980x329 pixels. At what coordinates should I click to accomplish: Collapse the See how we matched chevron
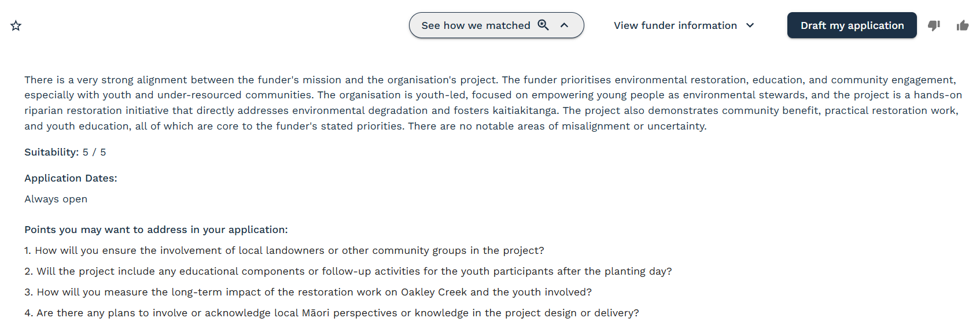coord(565,25)
